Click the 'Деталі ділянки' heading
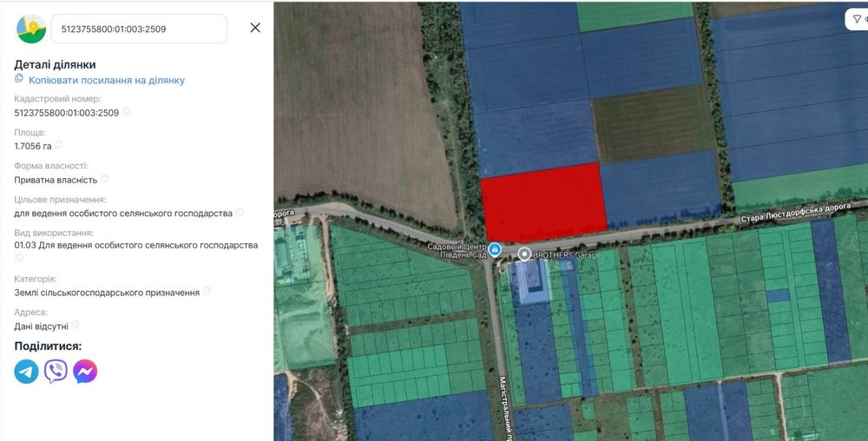 coord(55,65)
